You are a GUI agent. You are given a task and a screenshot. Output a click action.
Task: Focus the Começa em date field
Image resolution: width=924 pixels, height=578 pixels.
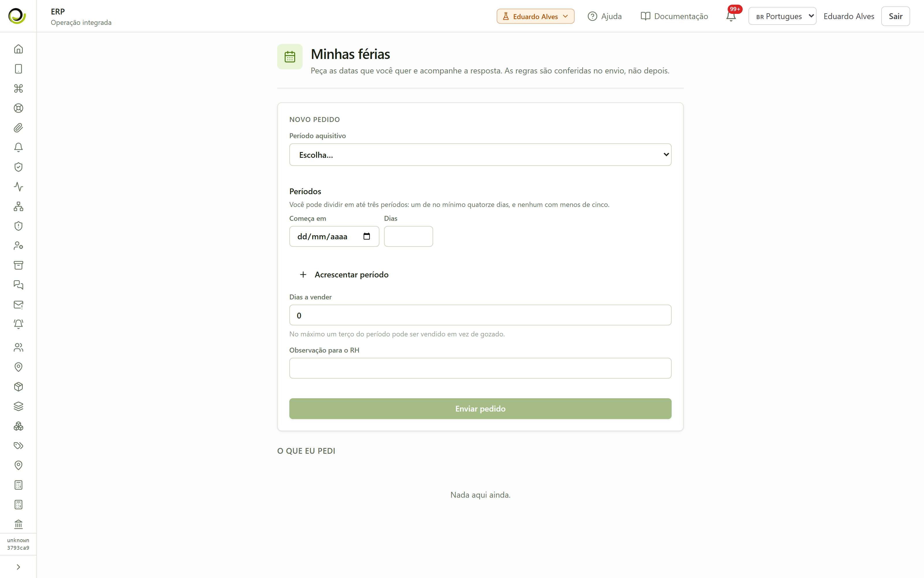334,236
